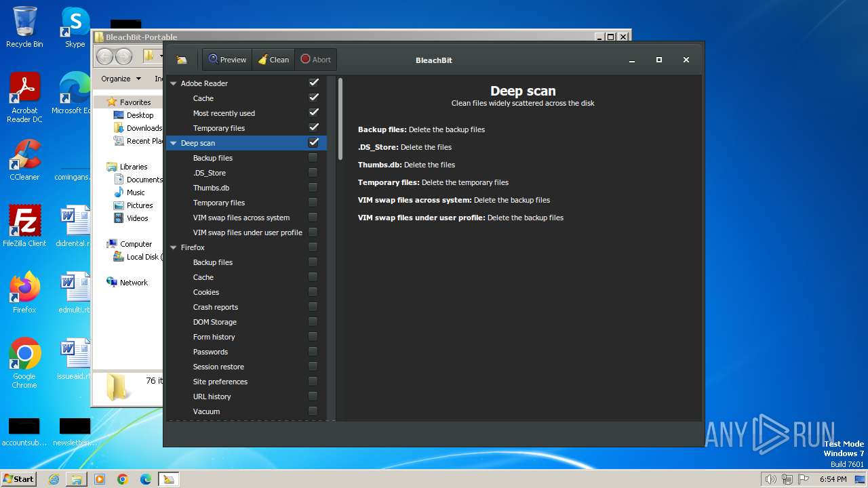Viewport: 868px width, 488px height.
Task: Enable Firefox Cookies checkbox
Action: point(313,291)
